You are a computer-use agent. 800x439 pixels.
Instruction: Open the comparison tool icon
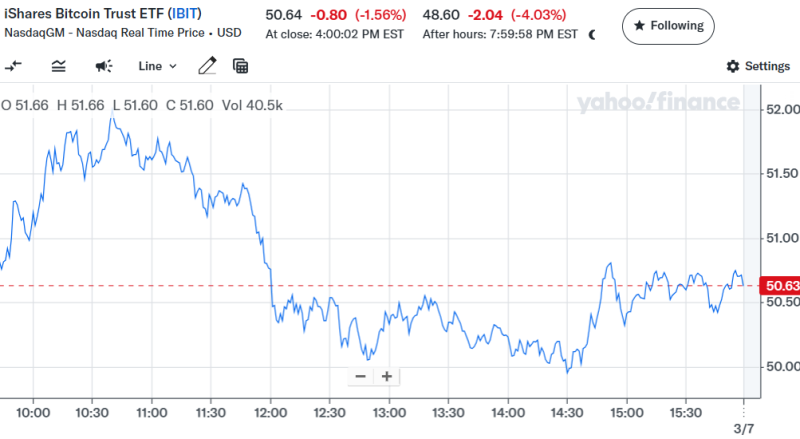(14, 66)
